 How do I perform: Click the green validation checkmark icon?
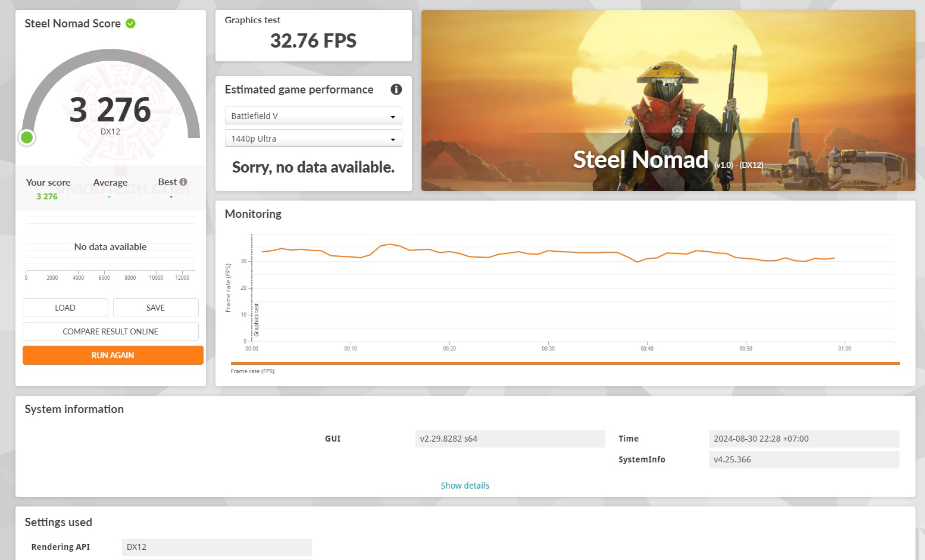coord(131,23)
